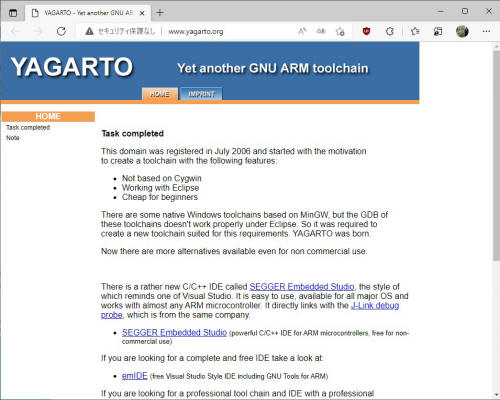Screen dimensions: 500x400
Task: Click the page icon on the YAGARTO tab
Action: 35,13
